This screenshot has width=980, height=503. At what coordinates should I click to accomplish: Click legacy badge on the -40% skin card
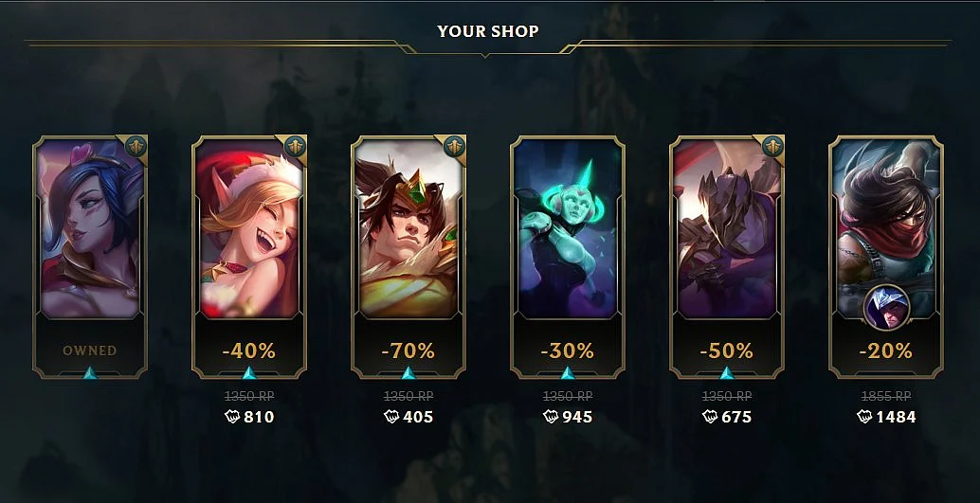coord(295,147)
